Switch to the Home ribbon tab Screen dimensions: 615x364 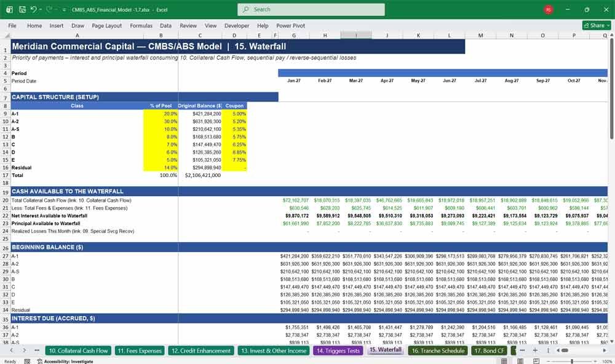tap(34, 25)
